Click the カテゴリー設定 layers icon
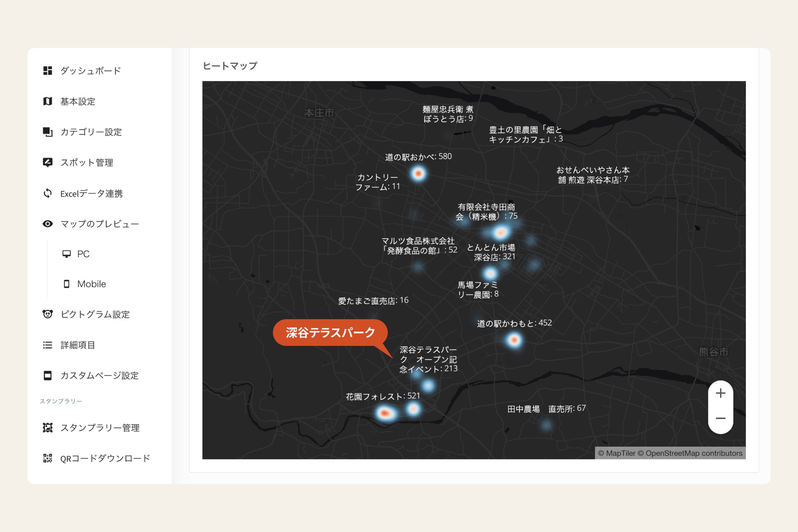The height and width of the screenshot is (532, 798). click(48, 132)
